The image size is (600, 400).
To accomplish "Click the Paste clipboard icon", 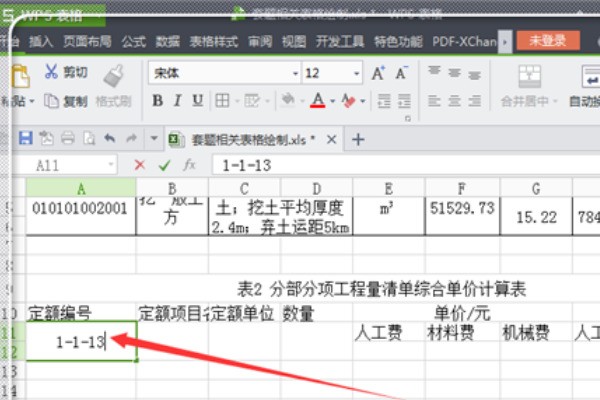I will click(x=21, y=76).
